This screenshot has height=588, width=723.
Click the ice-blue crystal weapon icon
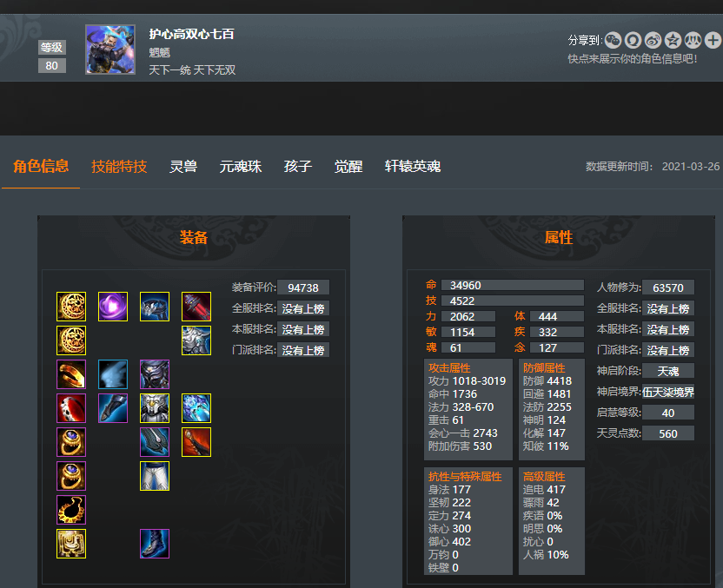click(x=196, y=408)
